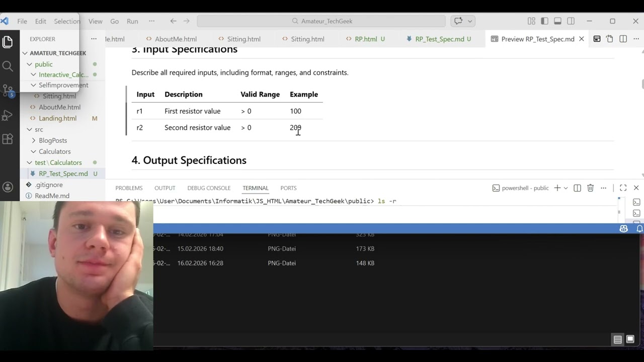Open ReadMe.md in the explorer tree
Image resolution: width=644 pixels, height=362 pixels.
coord(52,196)
